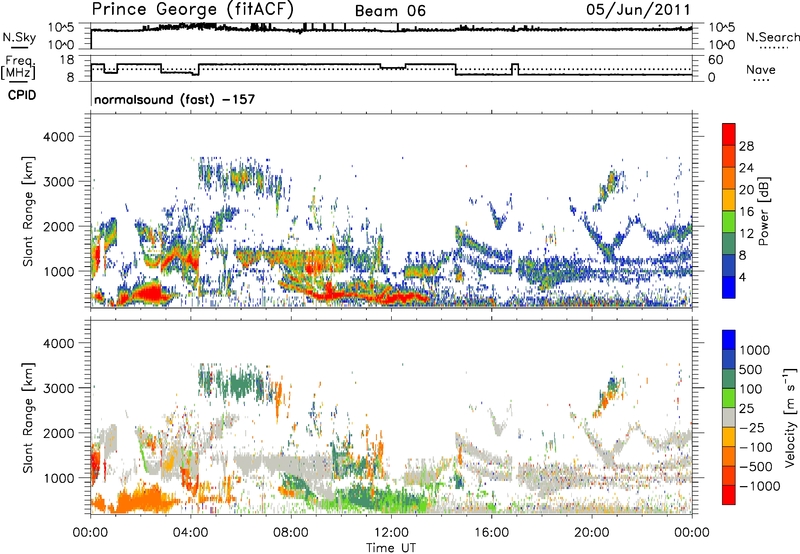This screenshot has height=554, width=800.
Task: Click '3000' tick on velocity panel
Action: coord(58,388)
